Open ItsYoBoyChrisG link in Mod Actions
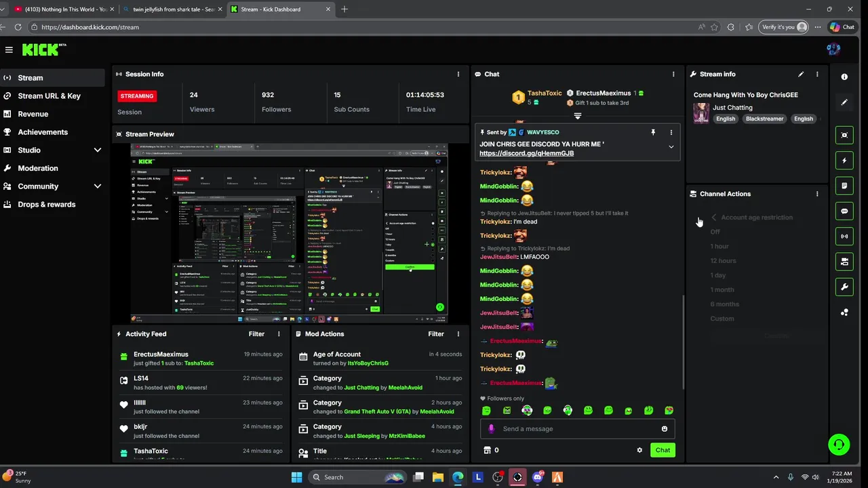 tap(368, 363)
